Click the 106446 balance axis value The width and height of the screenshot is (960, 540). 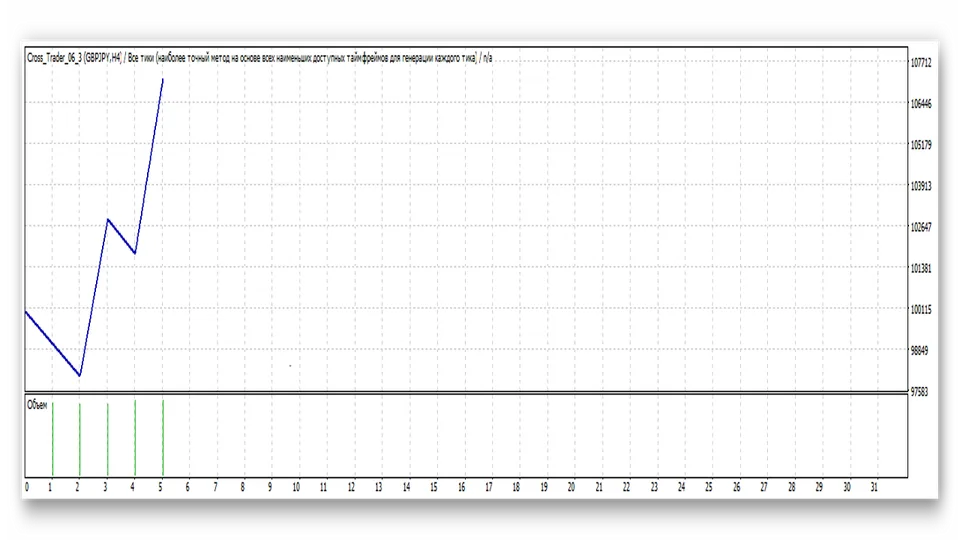point(921,104)
